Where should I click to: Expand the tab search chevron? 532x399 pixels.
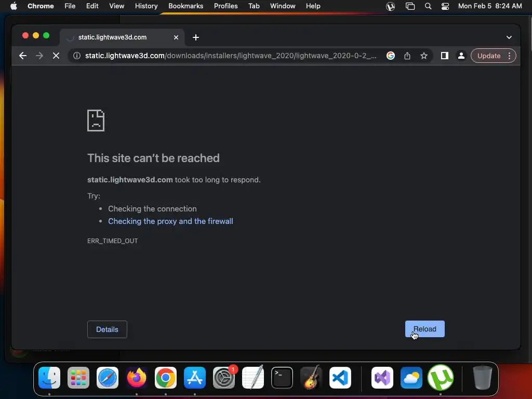[509, 37]
